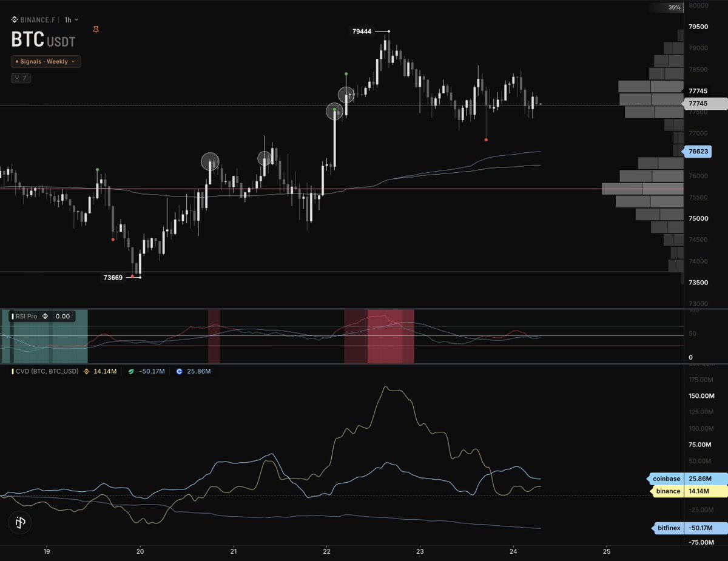The width and height of the screenshot is (728, 561).
Task: Open the circular logo icon at bottom left
Action: pyautogui.click(x=20, y=522)
